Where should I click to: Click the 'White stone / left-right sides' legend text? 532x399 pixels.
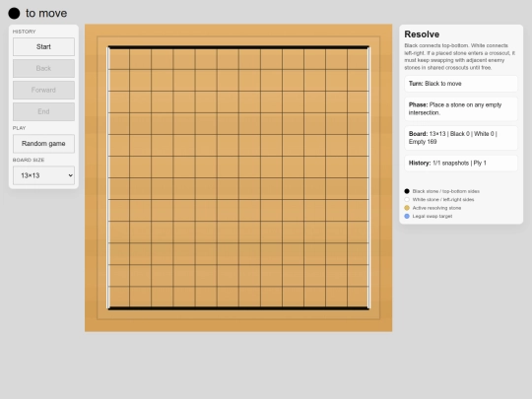click(x=443, y=199)
